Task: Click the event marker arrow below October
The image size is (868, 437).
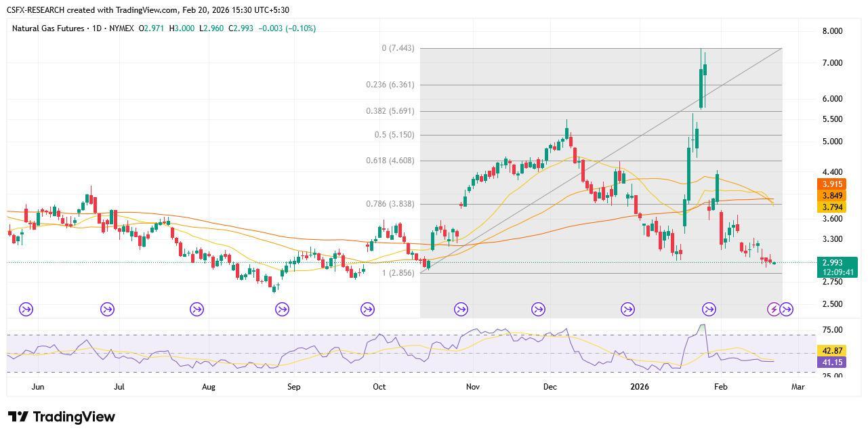Action: click(367, 310)
